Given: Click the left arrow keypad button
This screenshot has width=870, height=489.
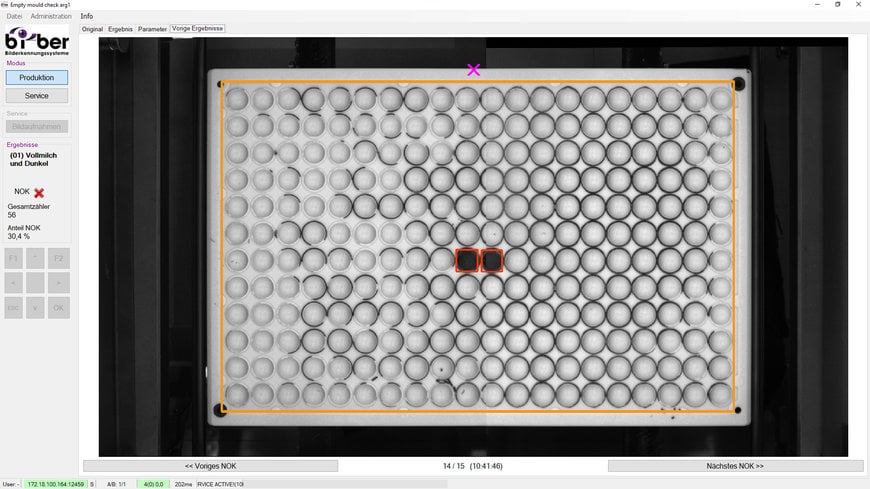Looking at the screenshot, I should [14, 283].
